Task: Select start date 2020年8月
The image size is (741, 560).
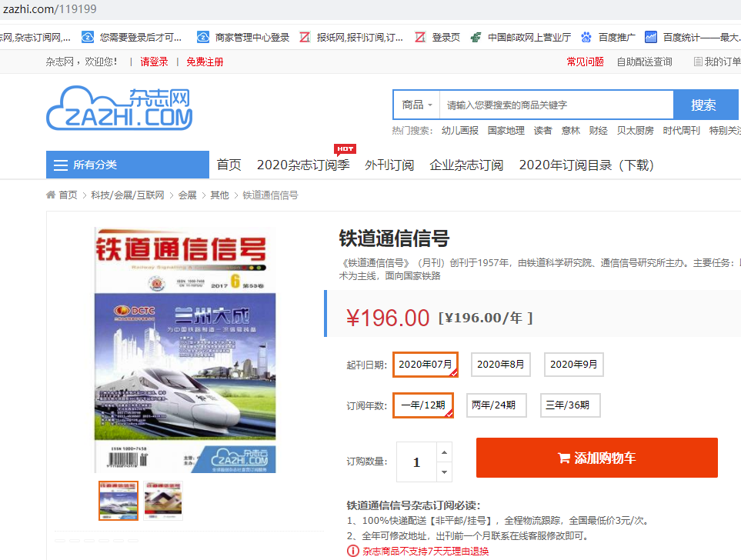Action: pos(500,365)
